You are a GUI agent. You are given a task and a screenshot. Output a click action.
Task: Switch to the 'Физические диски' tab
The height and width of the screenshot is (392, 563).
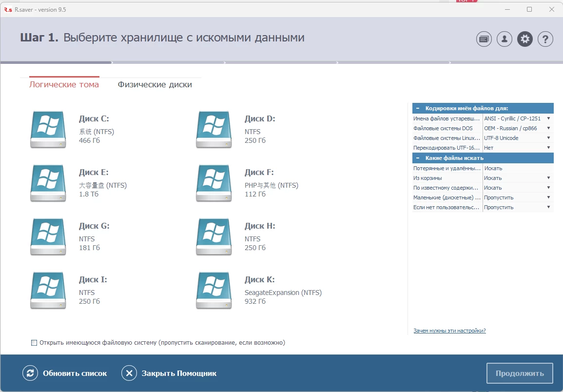click(155, 85)
